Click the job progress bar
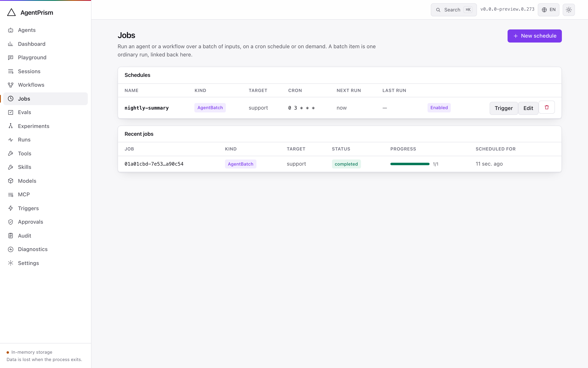Viewport: 588px width, 368px height. click(410, 164)
